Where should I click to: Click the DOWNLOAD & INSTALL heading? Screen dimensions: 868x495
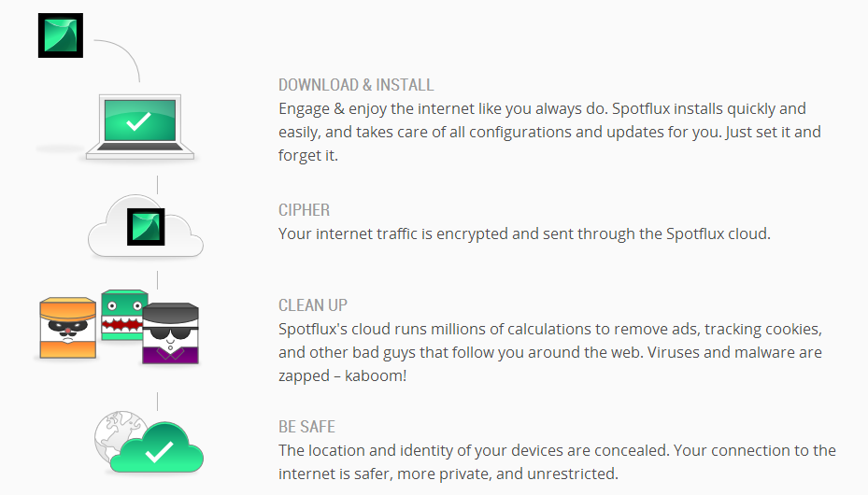[x=356, y=85]
